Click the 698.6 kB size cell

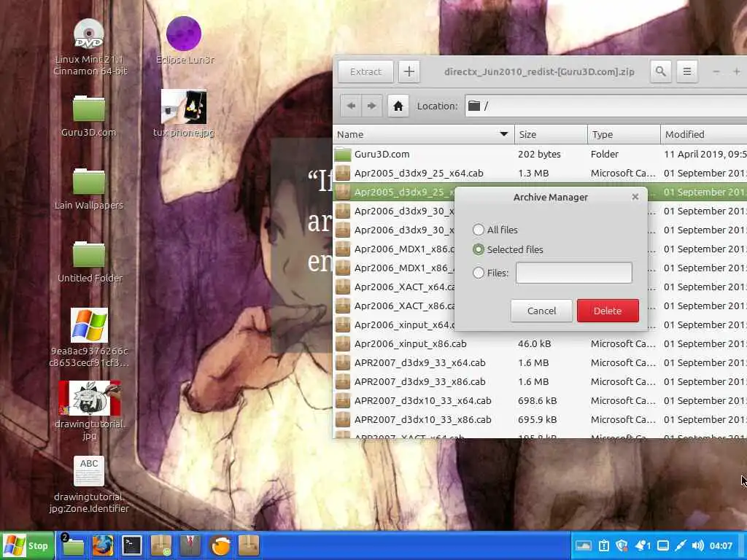(538, 400)
